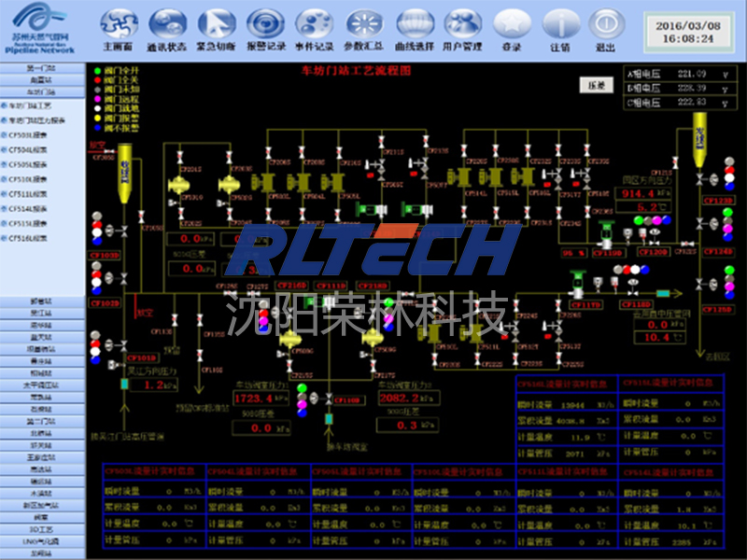Open the 曲线选择 curve selection icon
747x560 pixels.
[415, 24]
